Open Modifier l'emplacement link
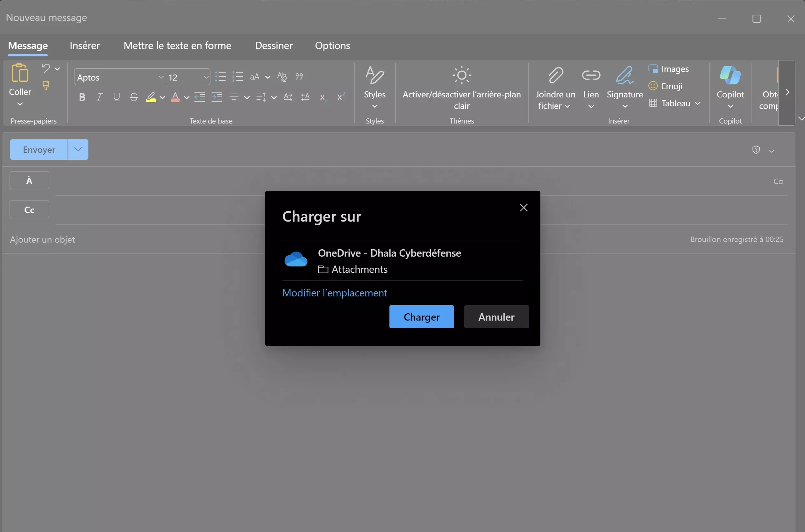Screen dimensions: 805x532 pyautogui.click(x=335, y=293)
